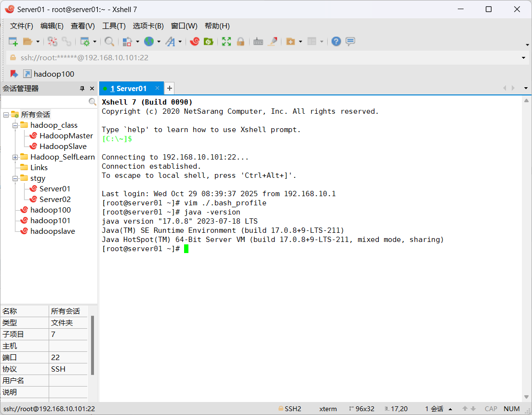Click the Help question mark icon
This screenshot has height=415, width=532.
tap(336, 41)
